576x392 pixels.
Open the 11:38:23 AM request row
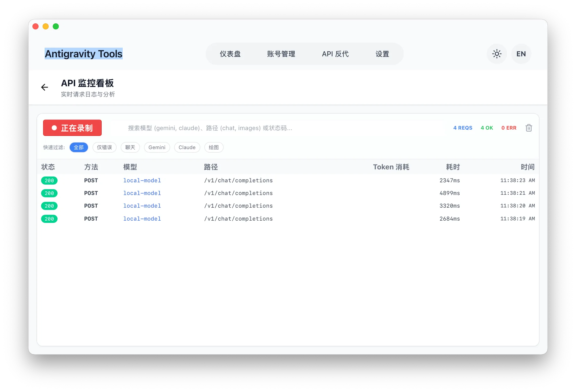coord(288,181)
